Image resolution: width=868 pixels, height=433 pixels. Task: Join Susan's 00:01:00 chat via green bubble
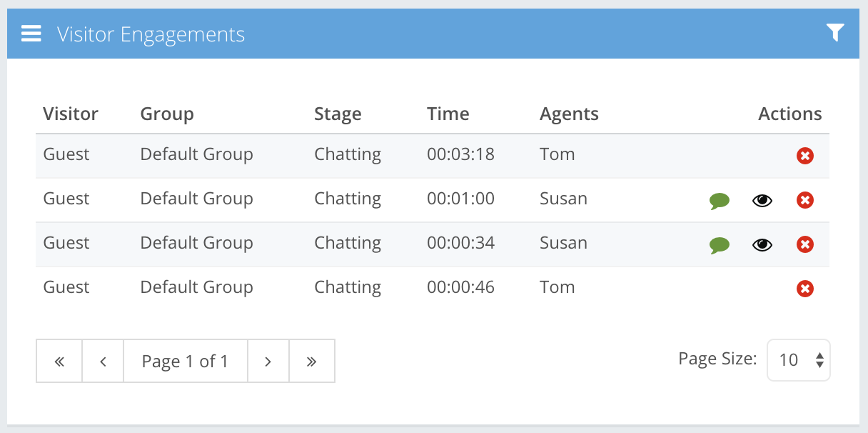click(720, 201)
